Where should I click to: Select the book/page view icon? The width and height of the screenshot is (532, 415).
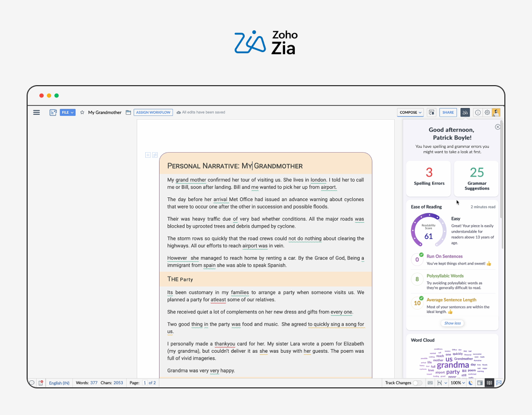[488, 383]
